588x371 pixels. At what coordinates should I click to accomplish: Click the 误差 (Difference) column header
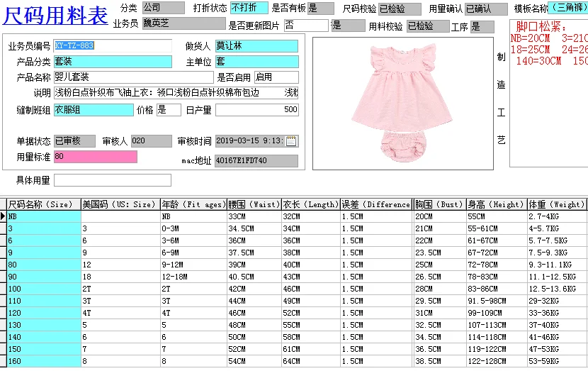coord(376,204)
